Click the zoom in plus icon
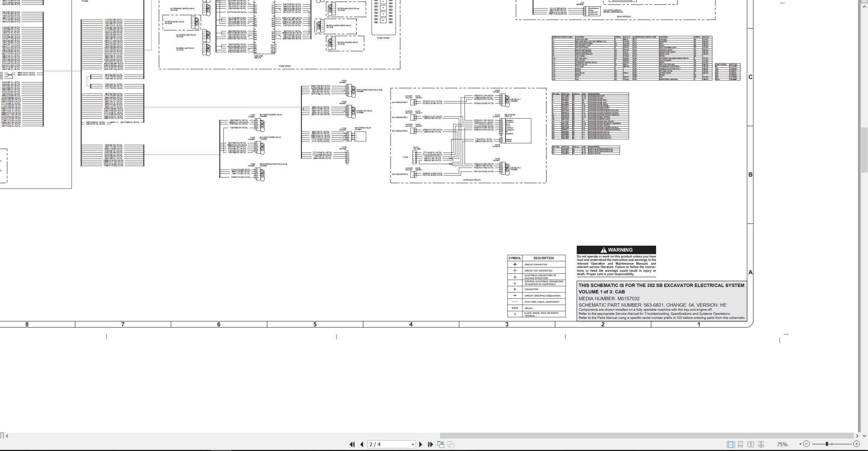Screen dimensions: 868x451 pos(856,444)
